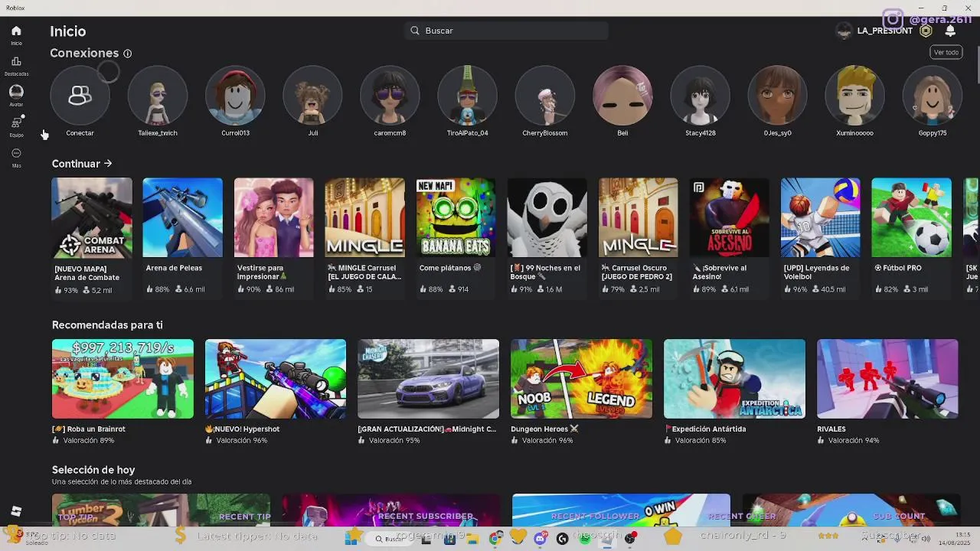980x551 pixels.
Task: Open the Arena de Combate game thumbnail
Action: (x=92, y=217)
